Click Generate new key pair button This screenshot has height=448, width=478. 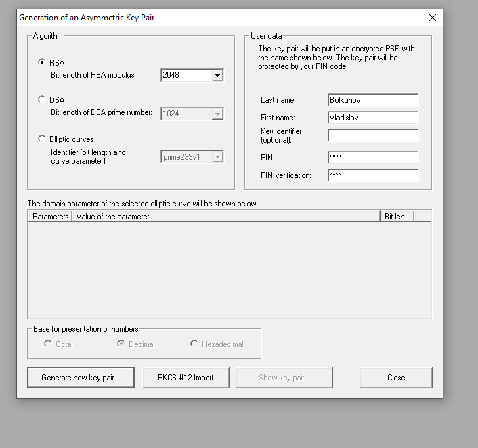pos(81,378)
